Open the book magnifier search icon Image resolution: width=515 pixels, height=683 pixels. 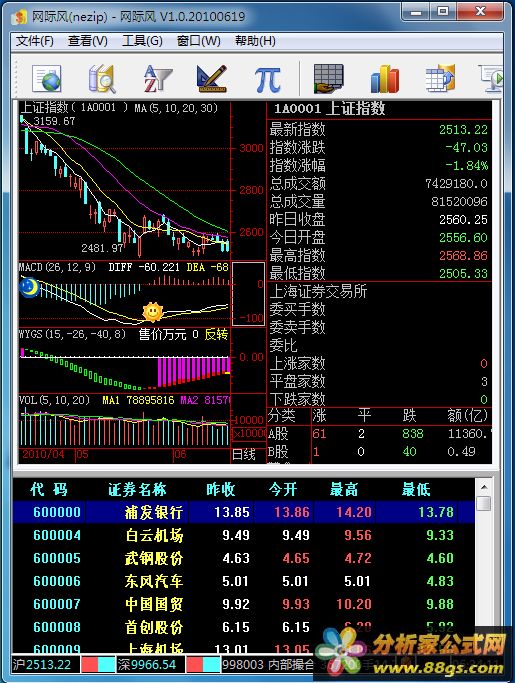click(102, 79)
